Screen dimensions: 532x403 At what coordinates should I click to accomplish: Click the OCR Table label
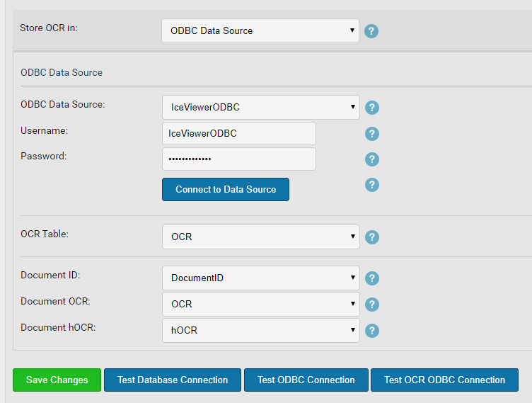[x=45, y=234]
